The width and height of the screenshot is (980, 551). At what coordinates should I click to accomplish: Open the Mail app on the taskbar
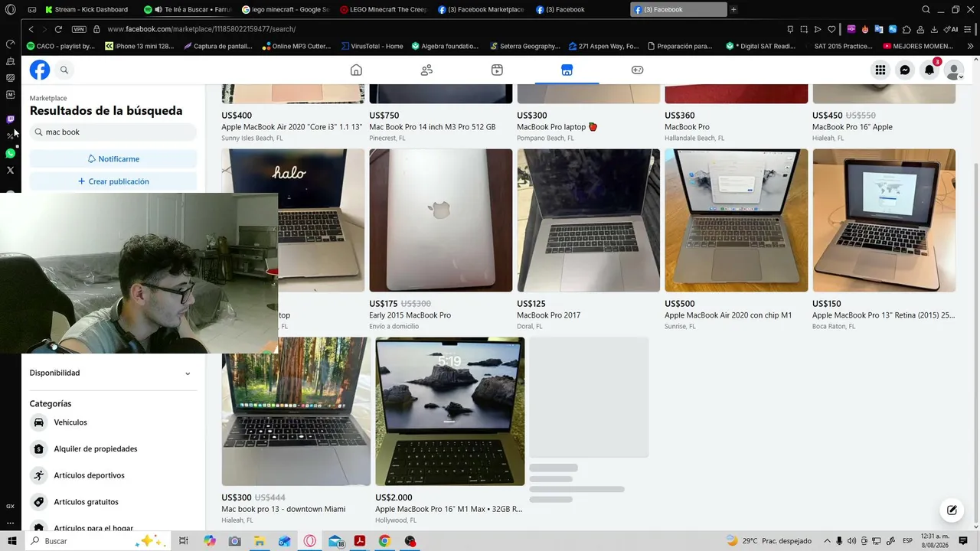tap(335, 541)
